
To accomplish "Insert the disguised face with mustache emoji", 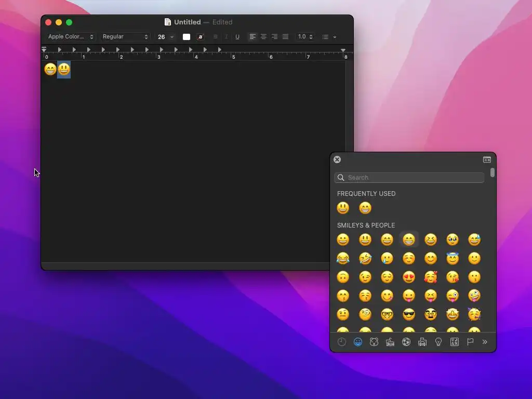I will coord(431,314).
